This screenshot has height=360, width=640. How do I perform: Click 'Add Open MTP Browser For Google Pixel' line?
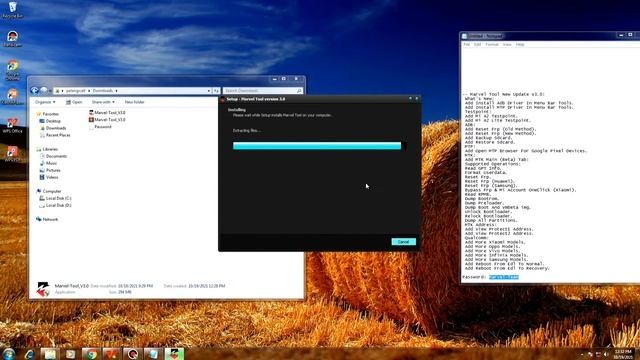pos(526,151)
